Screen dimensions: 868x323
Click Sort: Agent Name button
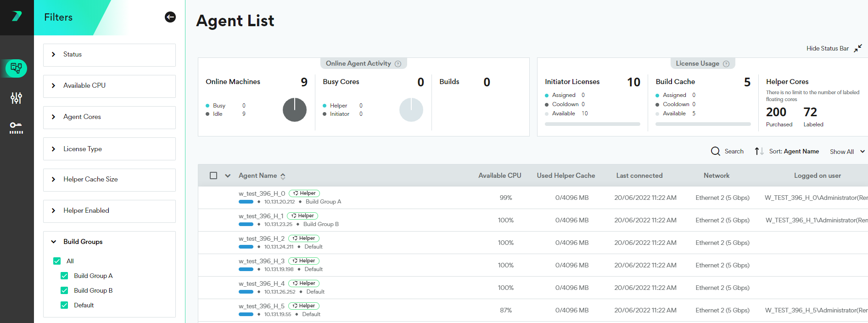(794, 151)
